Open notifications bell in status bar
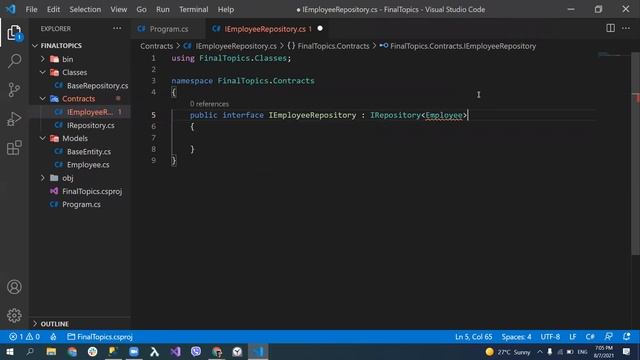The width and height of the screenshot is (640, 360). point(627,337)
